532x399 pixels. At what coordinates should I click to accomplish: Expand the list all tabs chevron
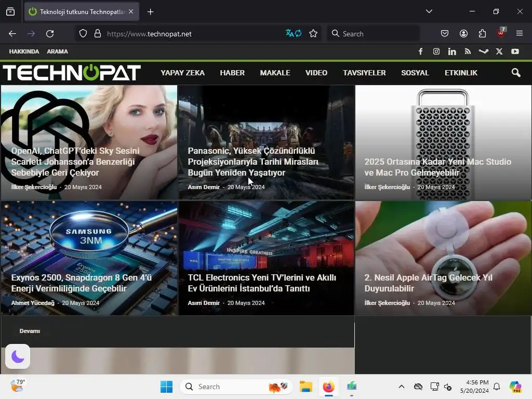coord(429,11)
